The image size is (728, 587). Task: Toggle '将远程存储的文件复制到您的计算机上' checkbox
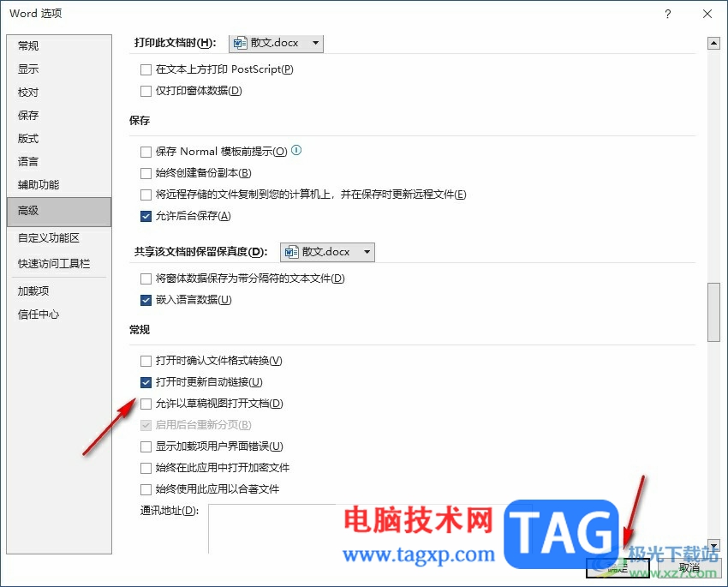click(x=146, y=195)
